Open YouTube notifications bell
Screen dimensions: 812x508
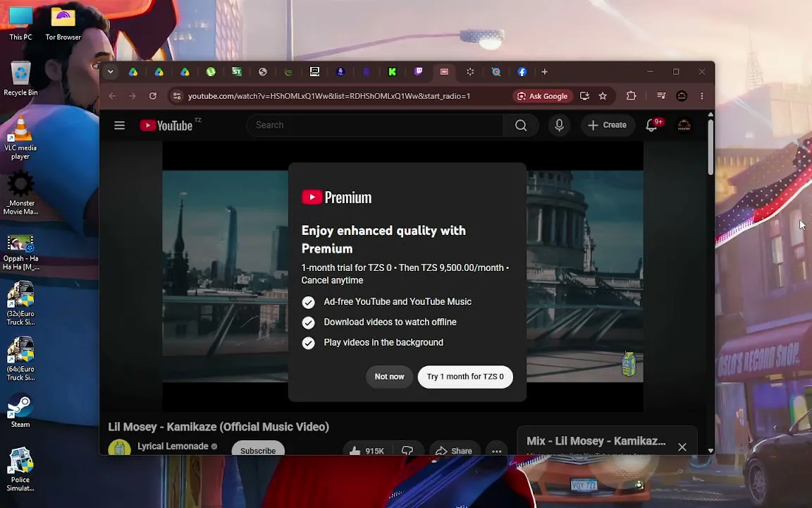pyautogui.click(x=653, y=125)
